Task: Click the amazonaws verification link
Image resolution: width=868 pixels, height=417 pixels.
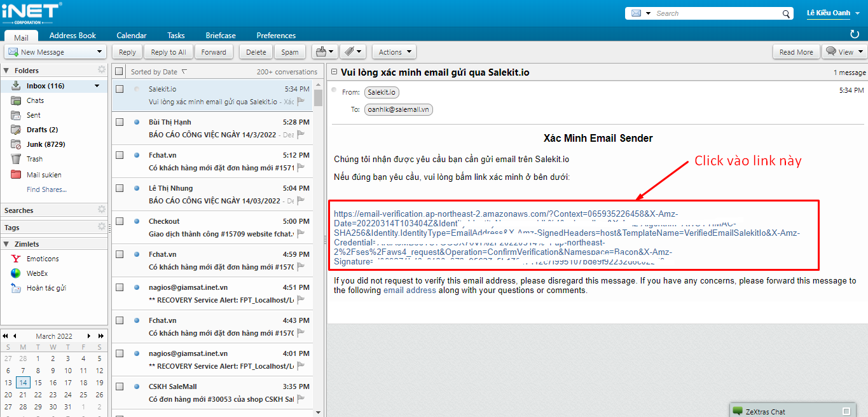Action: point(566,238)
